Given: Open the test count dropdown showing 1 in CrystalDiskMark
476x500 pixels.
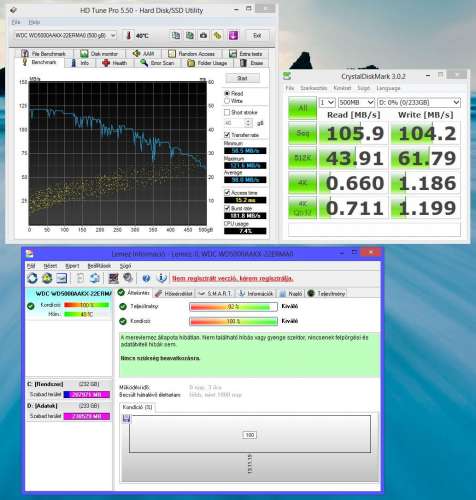Looking at the screenshot, I should [327, 102].
